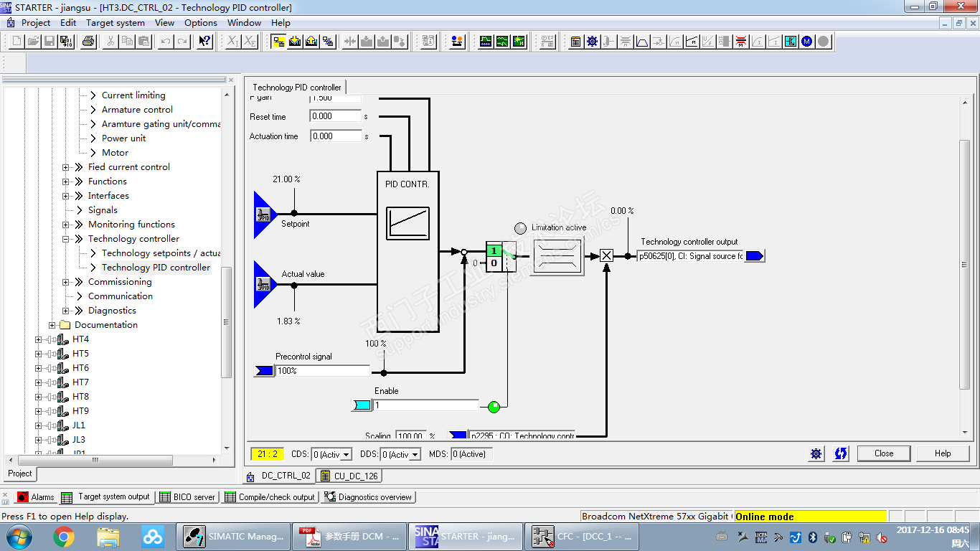Click the blue gear configuration toolbar icon
The width and height of the screenshot is (980, 551).
pyautogui.click(x=592, y=42)
